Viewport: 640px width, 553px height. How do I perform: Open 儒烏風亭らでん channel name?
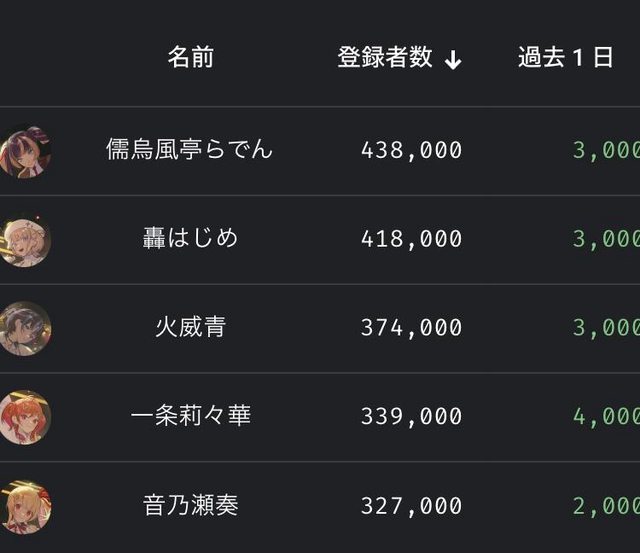pos(189,150)
